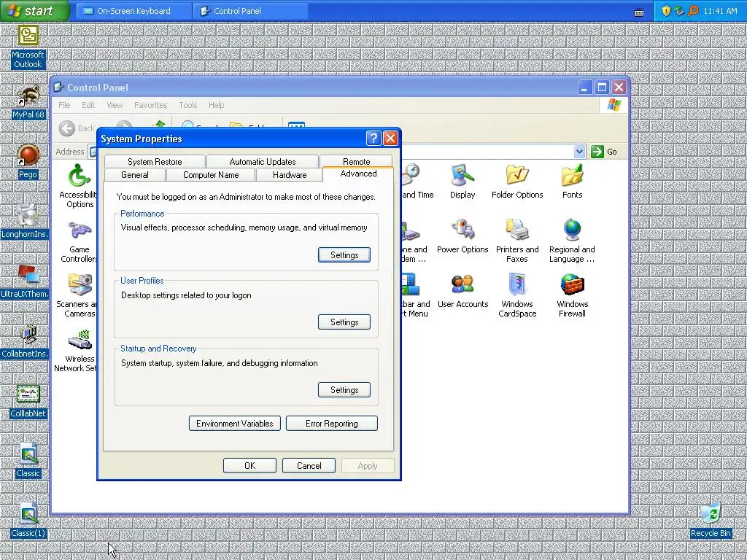
Task: Open Microsoft Outlook desktop icon
Action: 28,47
